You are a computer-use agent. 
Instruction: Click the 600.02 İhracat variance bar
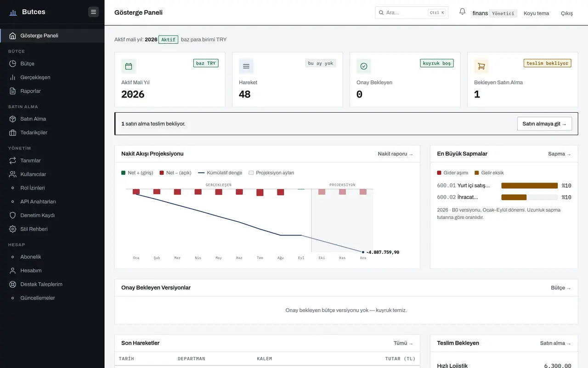(x=530, y=197)
